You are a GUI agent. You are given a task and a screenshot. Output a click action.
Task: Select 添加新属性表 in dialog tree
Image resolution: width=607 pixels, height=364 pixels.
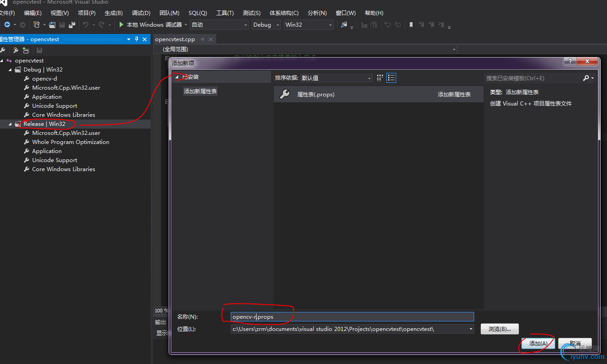[x=200, y=91]
